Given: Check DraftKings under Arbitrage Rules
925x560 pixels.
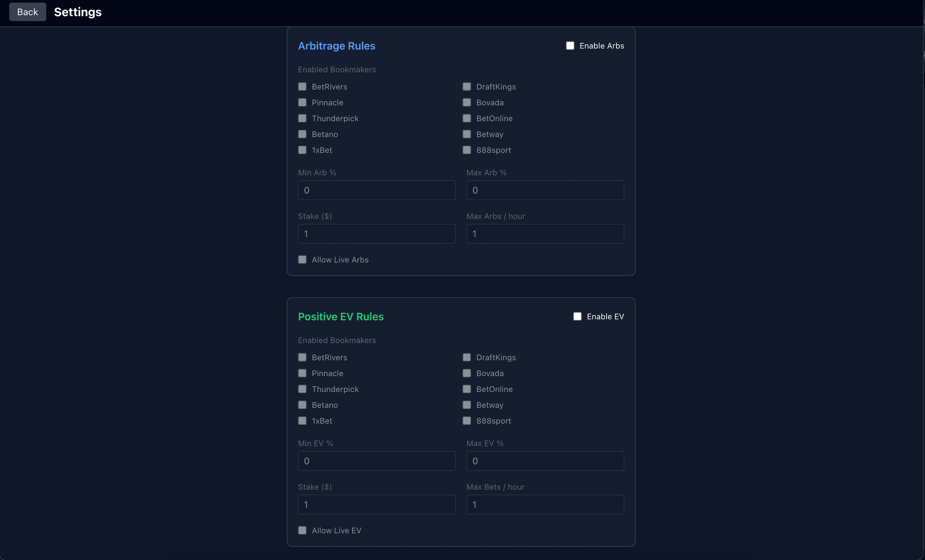Looking at the screenshot, I should 466,86.
